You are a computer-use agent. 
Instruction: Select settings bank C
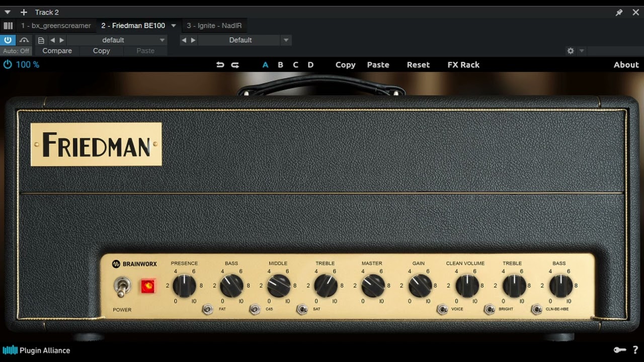point(295,65)
